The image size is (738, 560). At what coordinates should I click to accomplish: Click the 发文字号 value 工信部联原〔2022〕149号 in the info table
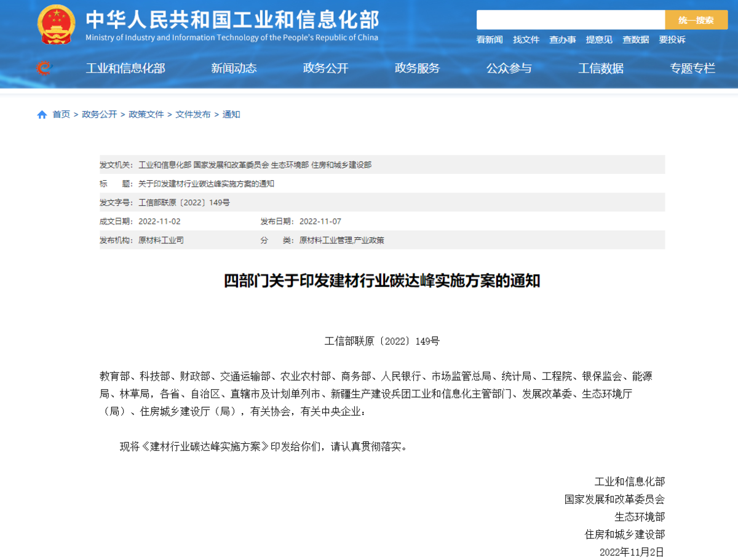click(x=184, y=202)
